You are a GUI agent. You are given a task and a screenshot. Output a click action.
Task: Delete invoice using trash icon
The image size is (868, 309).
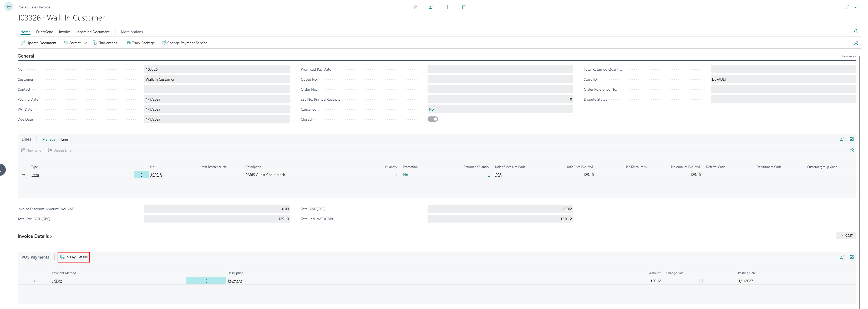coord(463,7)
